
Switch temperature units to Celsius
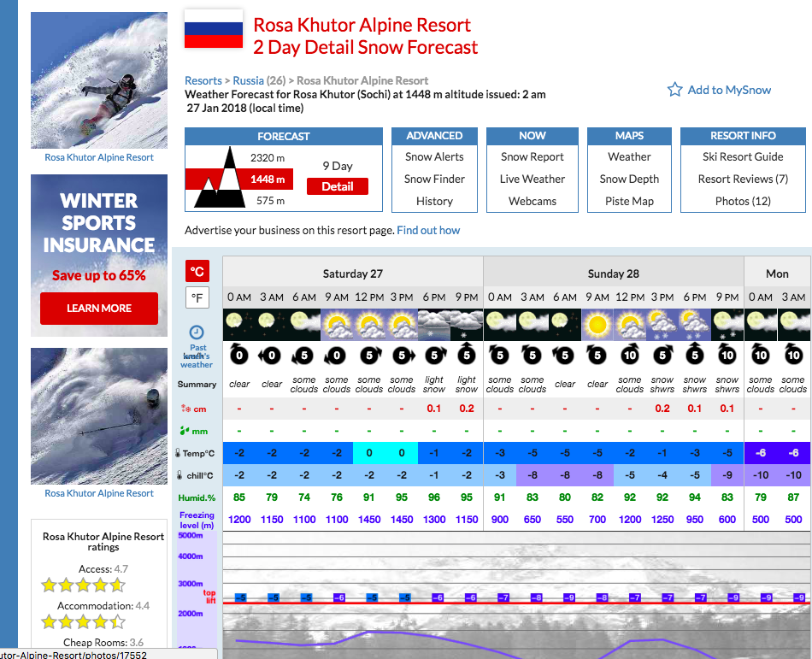click(x=197, y=271)
